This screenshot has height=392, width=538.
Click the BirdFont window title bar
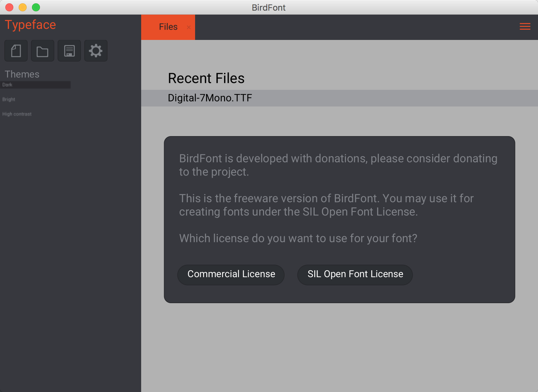point(269,7)
